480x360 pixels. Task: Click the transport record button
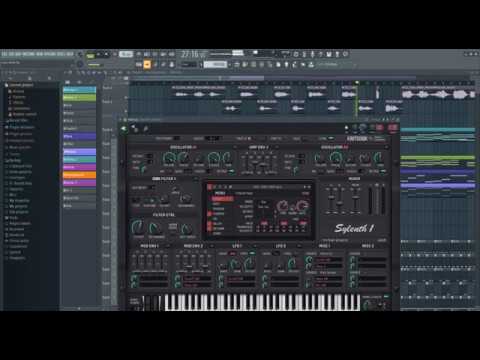[114, 54]
